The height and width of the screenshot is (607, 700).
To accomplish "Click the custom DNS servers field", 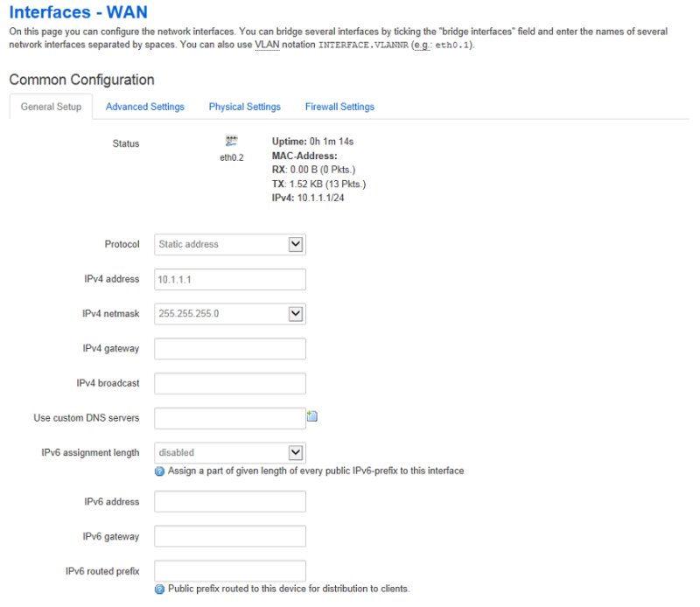I will click(229, 418).
